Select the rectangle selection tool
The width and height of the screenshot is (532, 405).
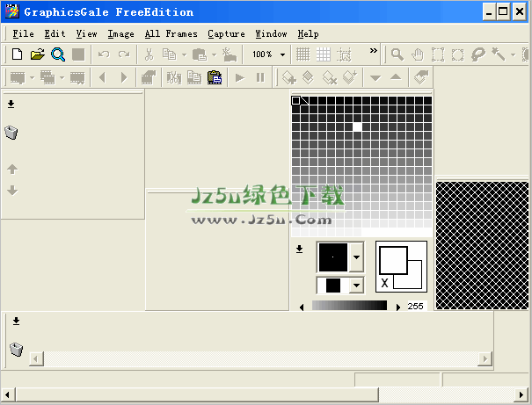pos(438,54)
